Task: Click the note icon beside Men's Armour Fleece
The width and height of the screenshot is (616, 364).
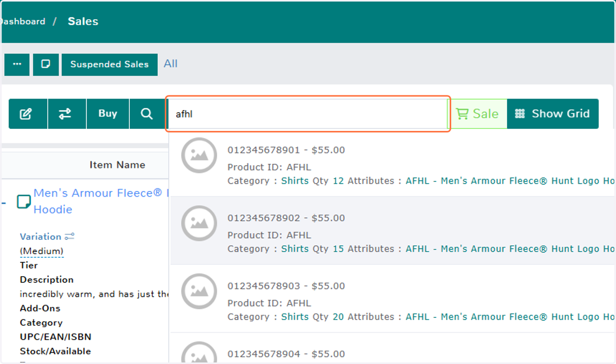Action: click(24, 202)
